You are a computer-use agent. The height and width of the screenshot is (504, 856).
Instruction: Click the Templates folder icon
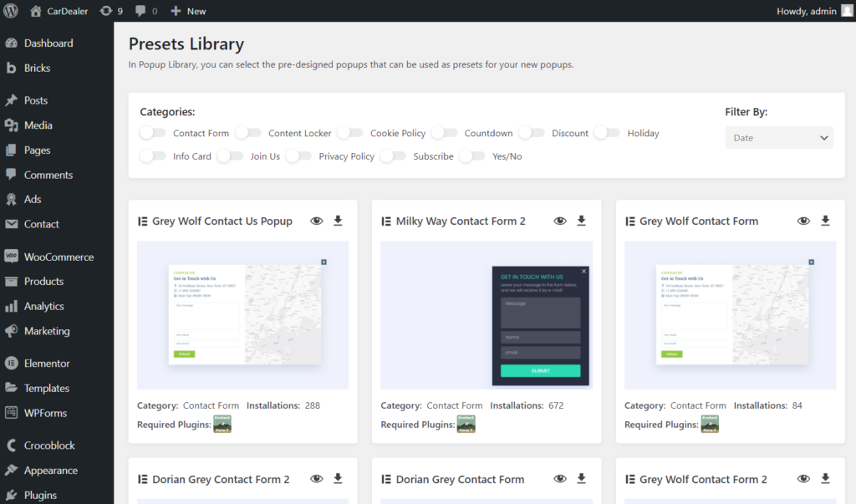(11, 388)
